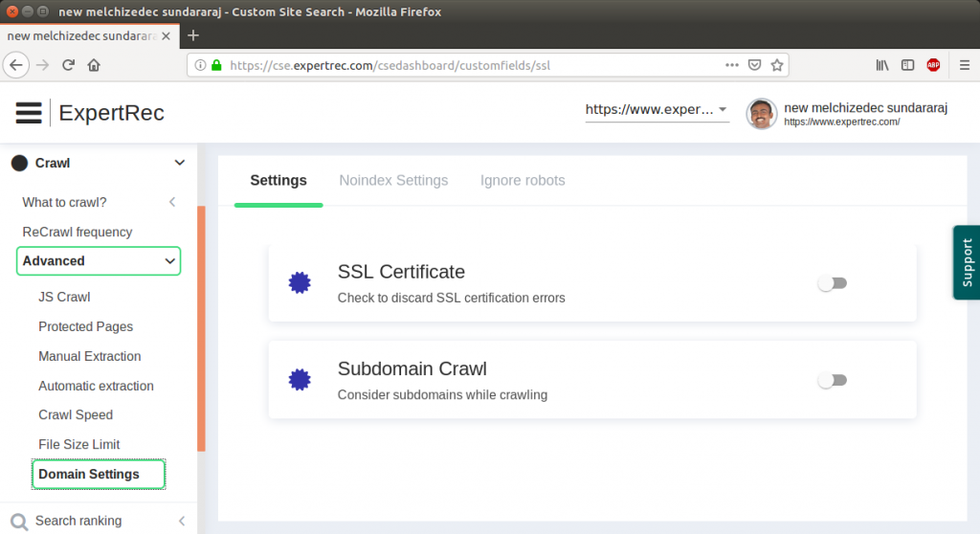Click the user profile avatar picture

click(762, 113)
